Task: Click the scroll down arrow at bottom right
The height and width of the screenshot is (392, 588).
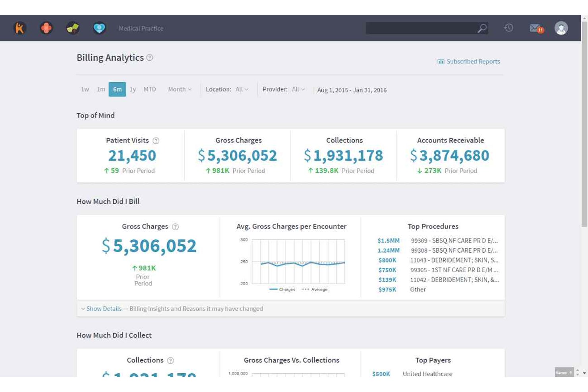Action: point(584,374)
